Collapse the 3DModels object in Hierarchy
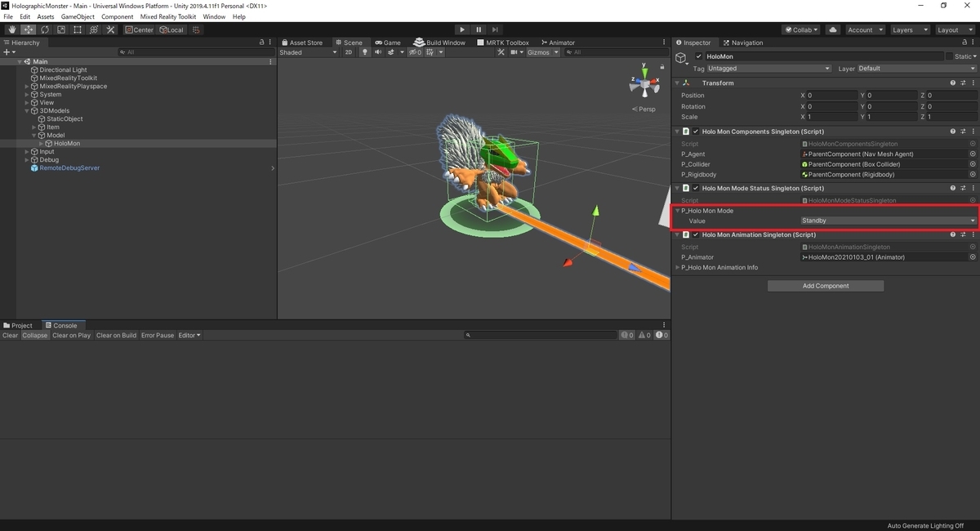The width and height of the screenshot is (980, 531). pyautogui.click(x=27, y=111)
